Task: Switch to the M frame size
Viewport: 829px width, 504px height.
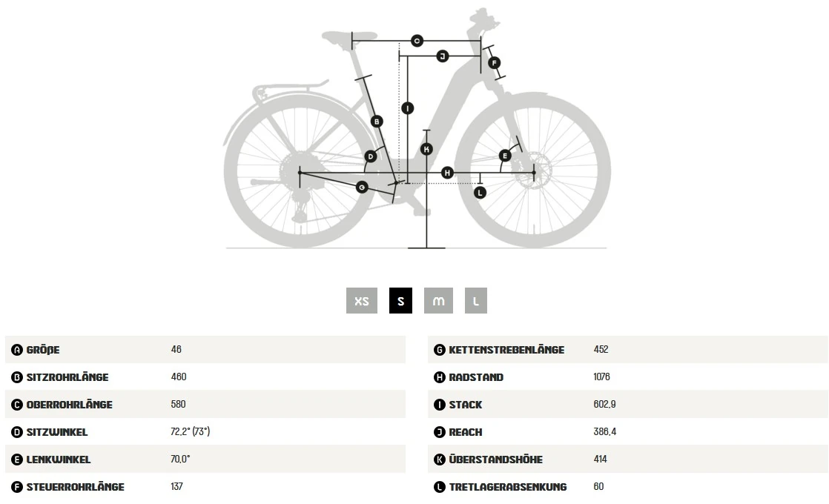Action: [x=438, y=301]
